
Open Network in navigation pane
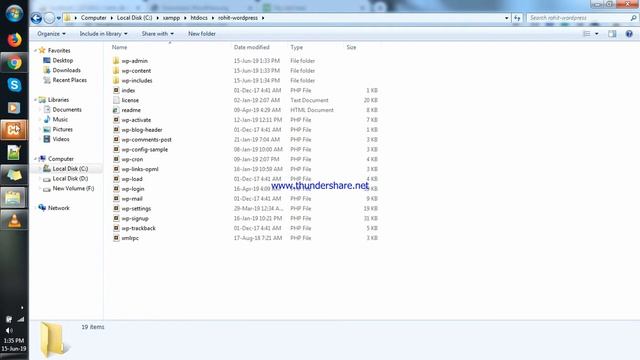(58, 208)
